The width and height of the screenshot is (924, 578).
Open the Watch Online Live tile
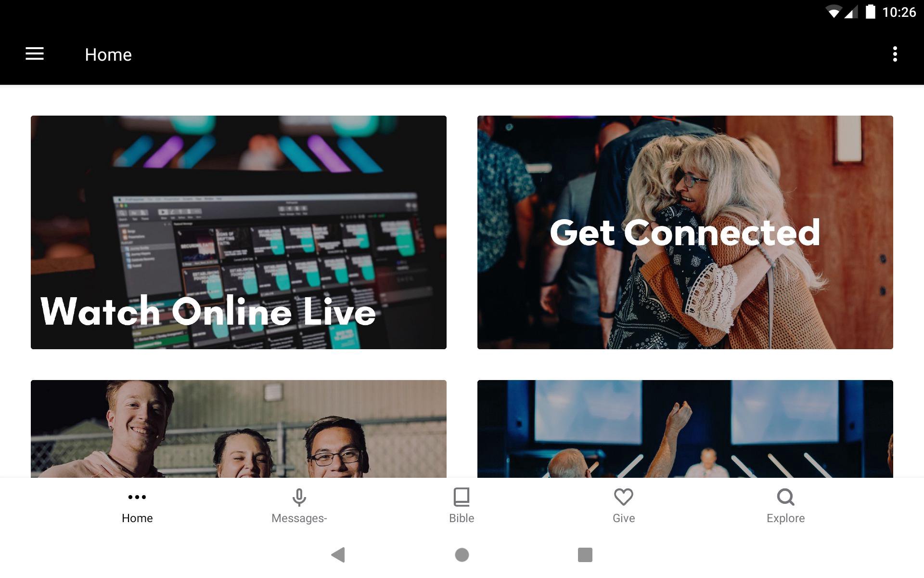239,232
